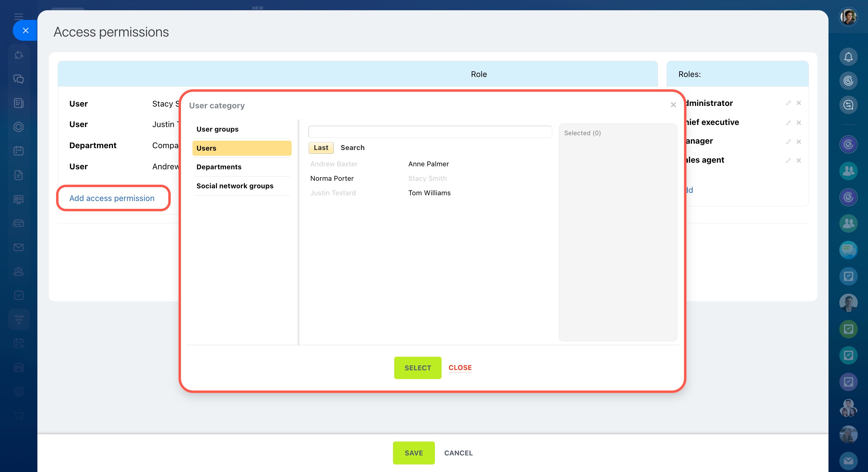Click the red CLOSE link
Image resolution: width=868 pixels, height=472 pixels.
(x=460, y=368)
